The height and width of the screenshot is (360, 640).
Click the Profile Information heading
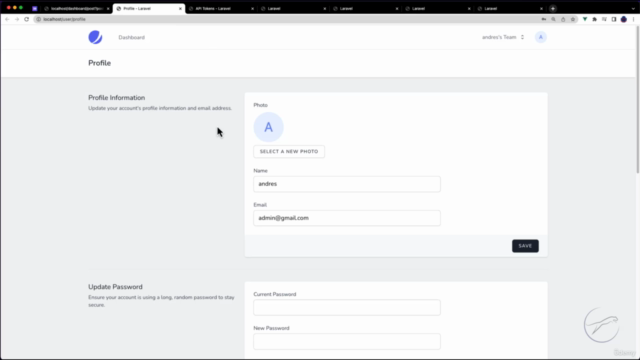pyautogui.click(x=117, y=98)
